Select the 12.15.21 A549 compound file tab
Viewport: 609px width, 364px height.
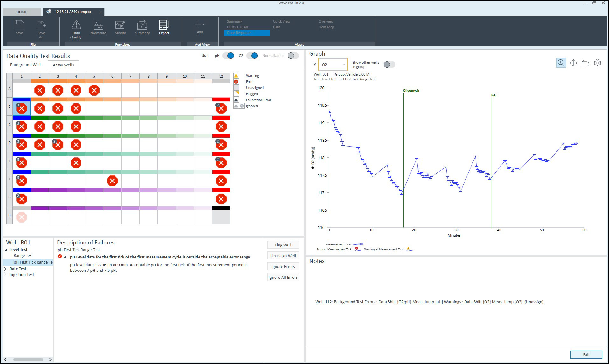[74, 12]
